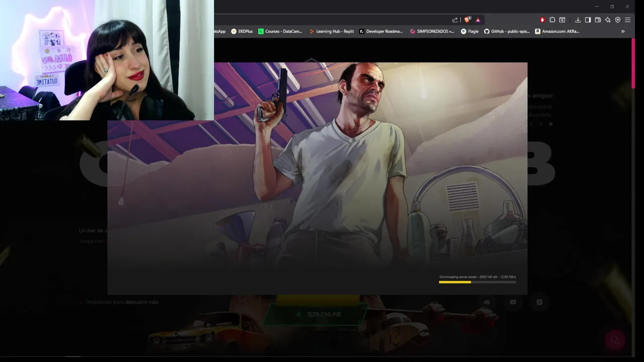Click the server assets download progress bar
Viewport: 644px width, 362px height.
(x=477, y=282)
